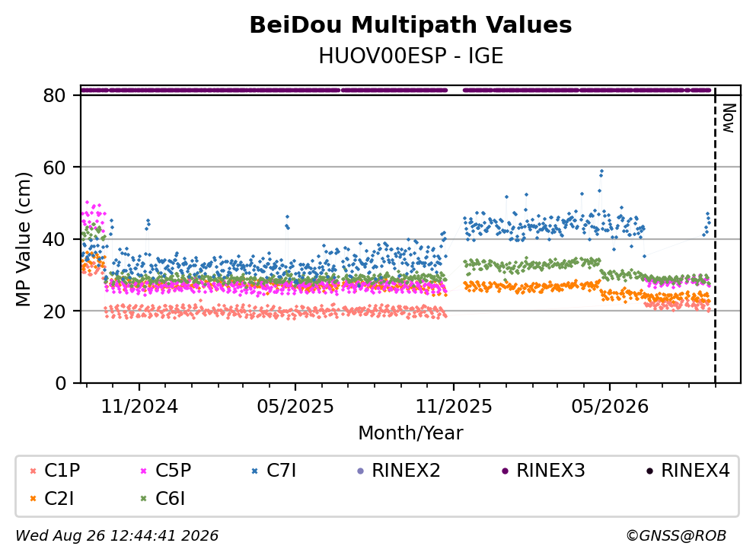Screen dimensions: 756x559
Task: Click the C2I orange legend marker
Action: pos(33,499)
